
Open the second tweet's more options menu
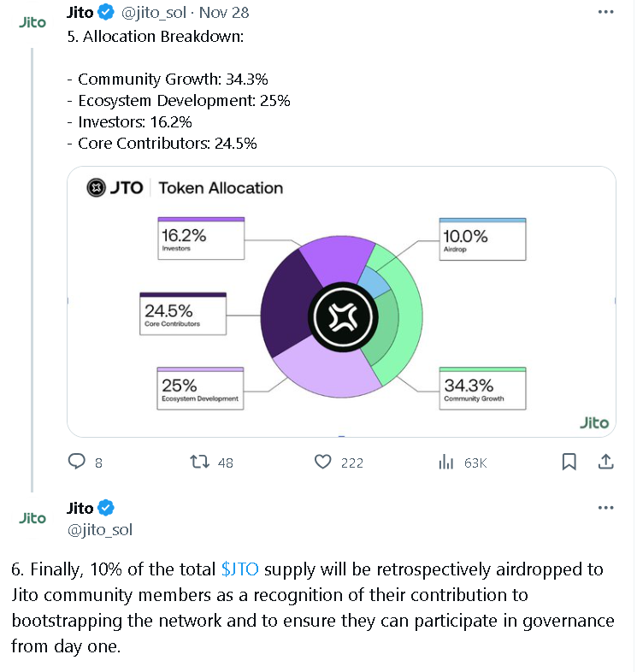tap(605, 508)
